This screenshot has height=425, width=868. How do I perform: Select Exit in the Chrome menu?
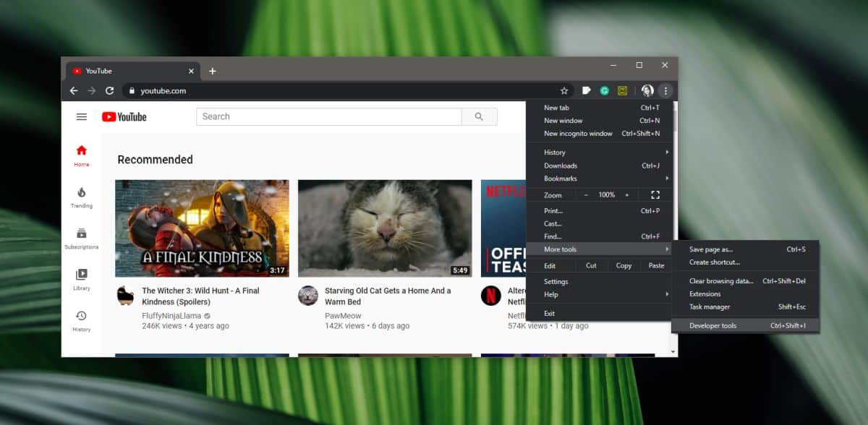point(600,314)
